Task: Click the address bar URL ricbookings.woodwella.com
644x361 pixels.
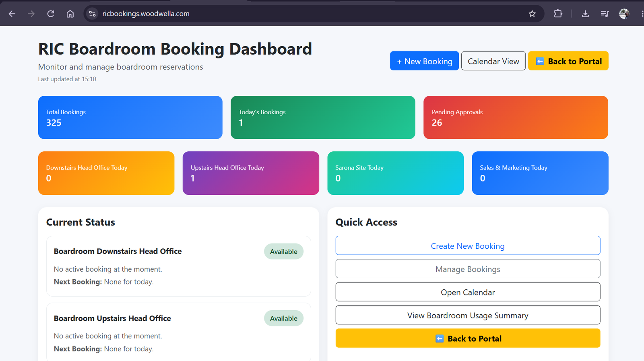Action: coord(146,14)
